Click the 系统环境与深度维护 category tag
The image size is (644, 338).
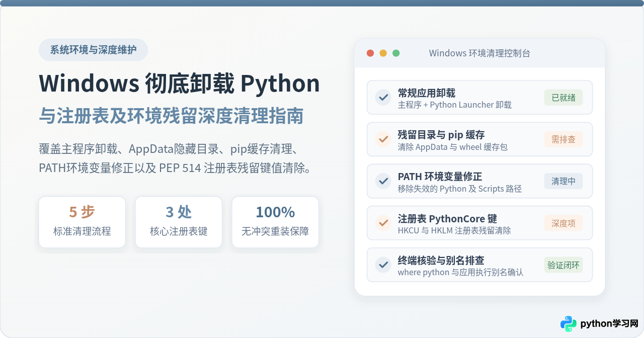click(93, 50)
